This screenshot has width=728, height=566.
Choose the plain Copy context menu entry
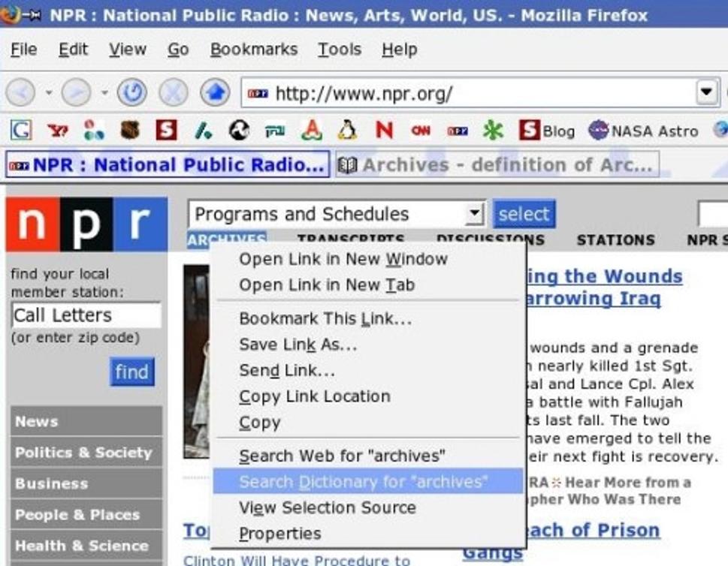[x=369, y=423]
